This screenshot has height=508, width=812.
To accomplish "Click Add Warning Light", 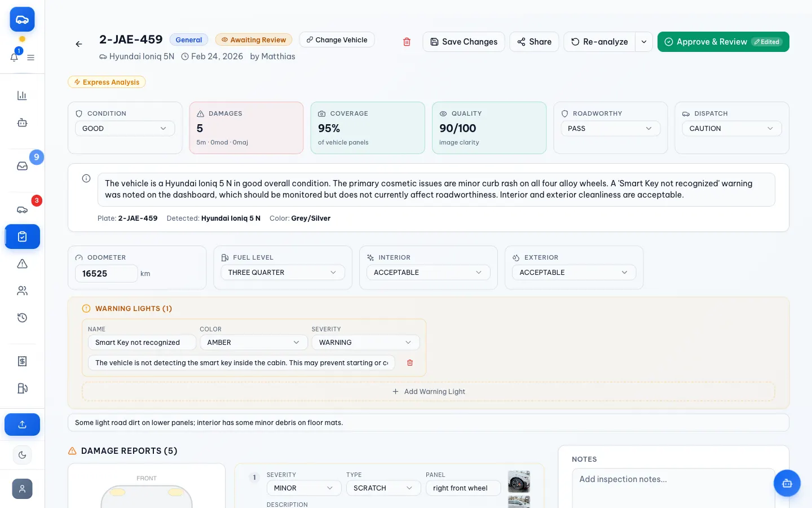I will 429,392.
